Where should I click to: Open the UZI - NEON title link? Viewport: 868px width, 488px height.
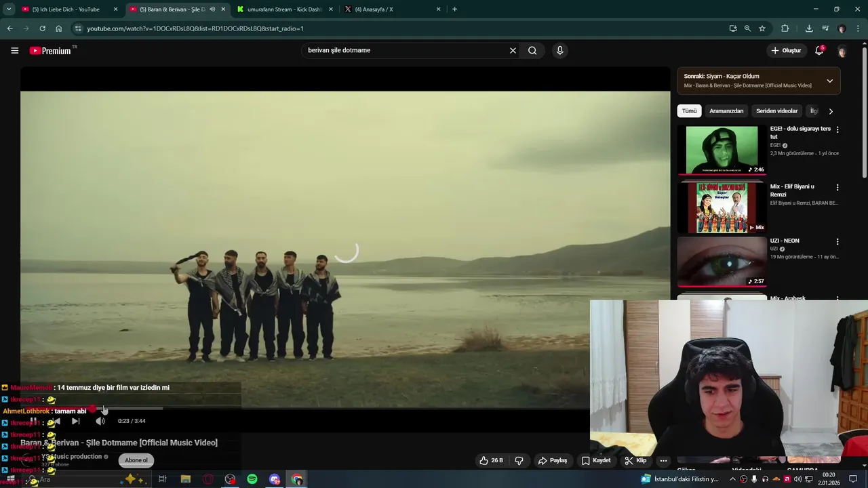pyautogui.click(x=785, y=241)
